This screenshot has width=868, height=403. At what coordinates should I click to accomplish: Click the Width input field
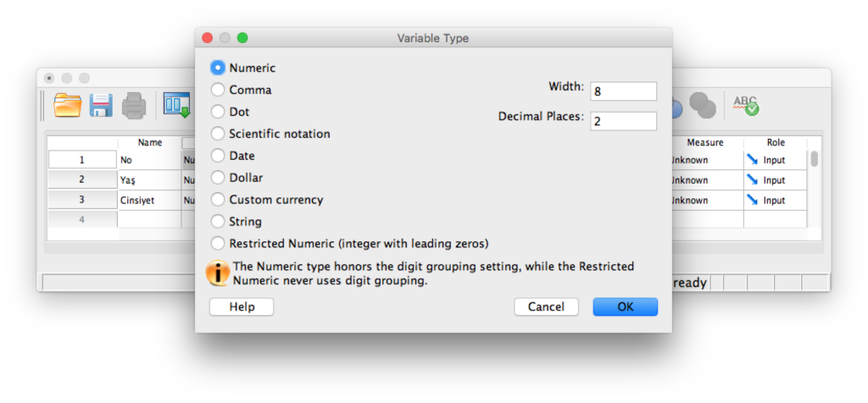(x=623, y=91)
